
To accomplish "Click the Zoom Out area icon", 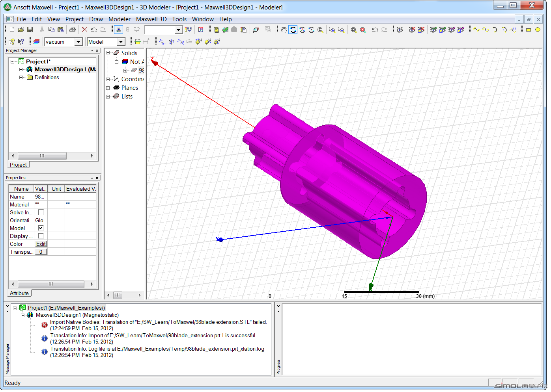I will [342, 30].
